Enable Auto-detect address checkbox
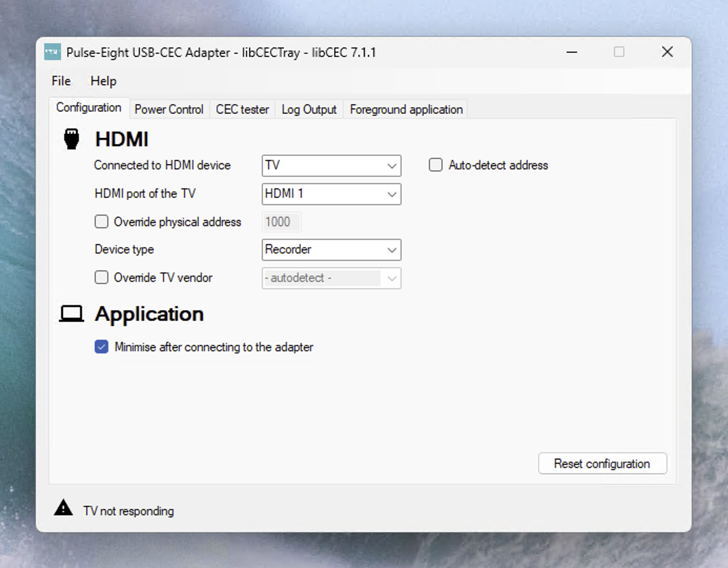 [x=436, y=165]
